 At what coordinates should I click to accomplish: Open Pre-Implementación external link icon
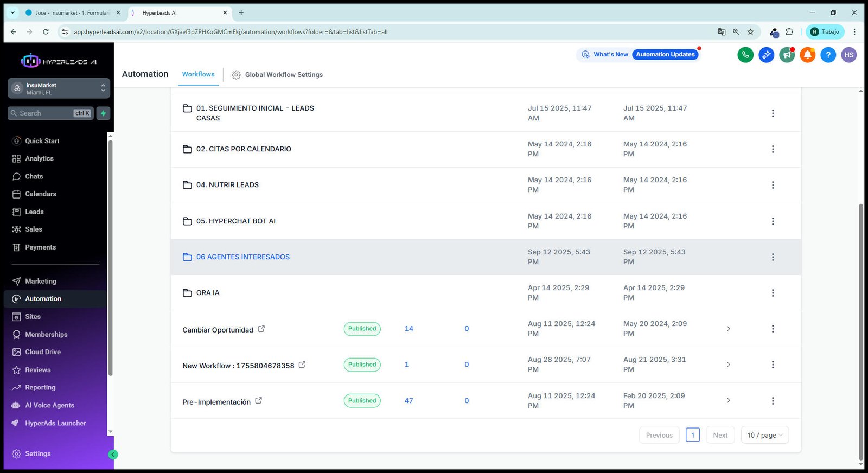[259, 400]
